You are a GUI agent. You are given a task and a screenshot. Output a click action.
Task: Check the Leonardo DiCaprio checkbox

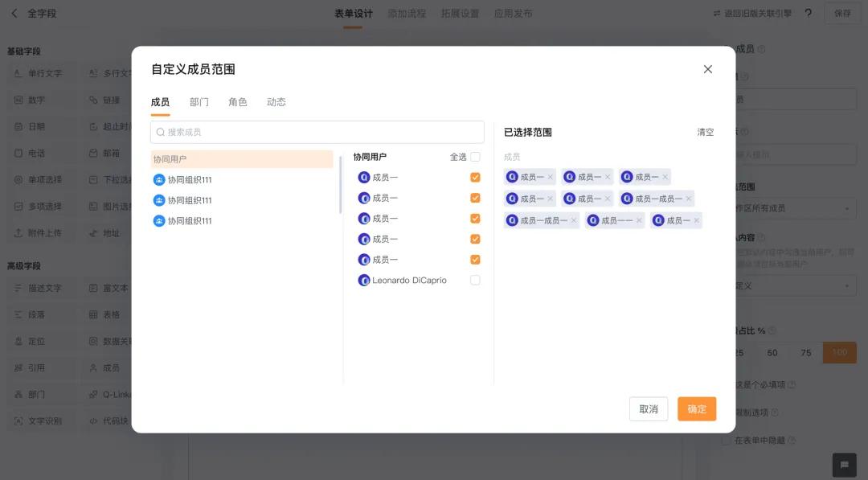[x=475, y=280]
